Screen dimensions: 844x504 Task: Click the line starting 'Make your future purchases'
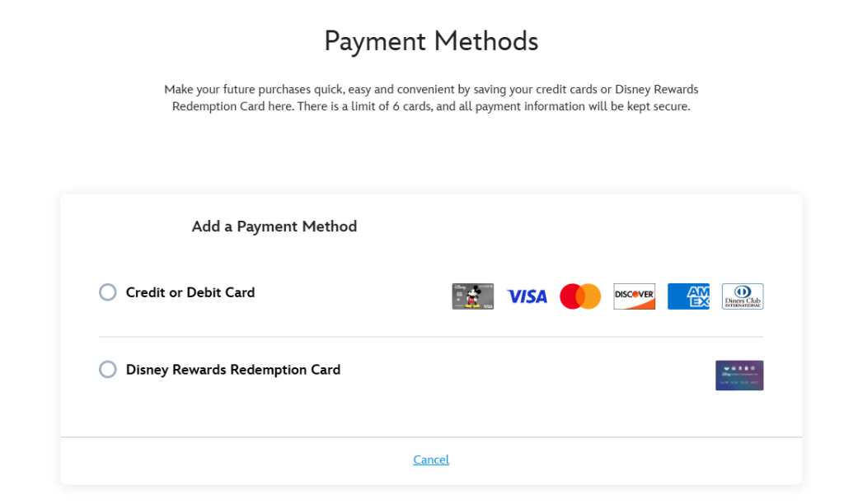pyautogui.click(x=431, y=89)
